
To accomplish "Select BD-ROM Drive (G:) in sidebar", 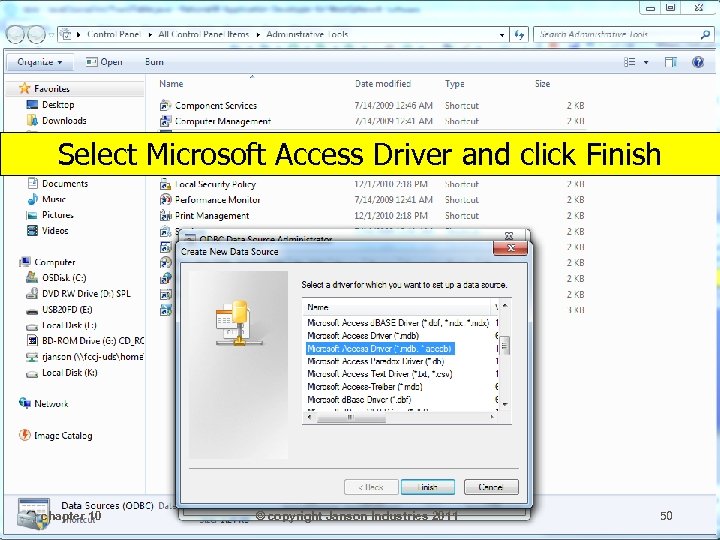I will (85, 341).
